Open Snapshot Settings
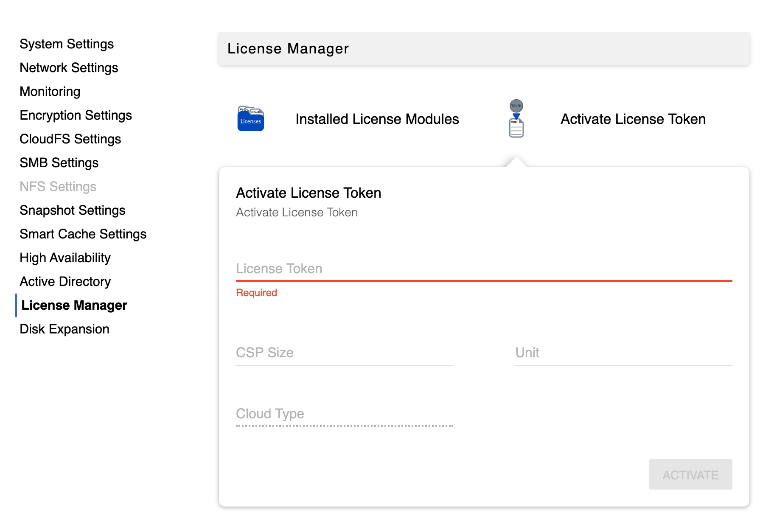The width and height of the screenshot is (774, 532). click(73, 210)
